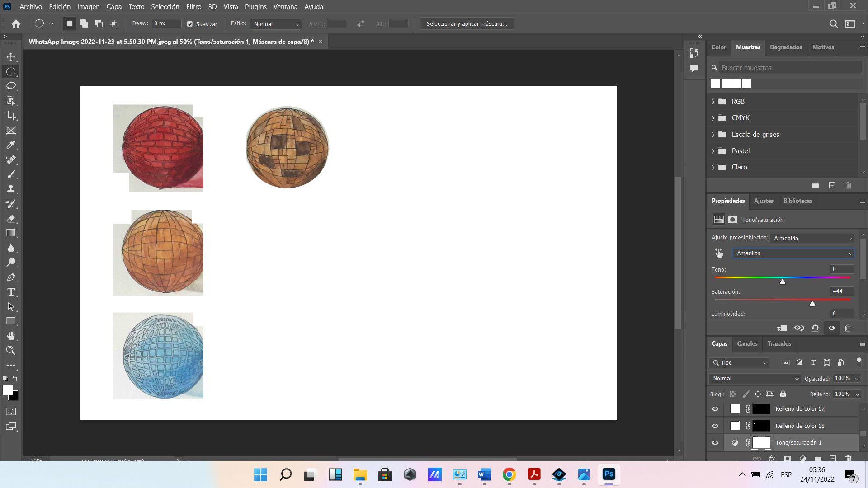Image resolution: width=868 pixels, height=488 pixels.
Task: Activate the Horizontal Type tool
Action: 11,292
